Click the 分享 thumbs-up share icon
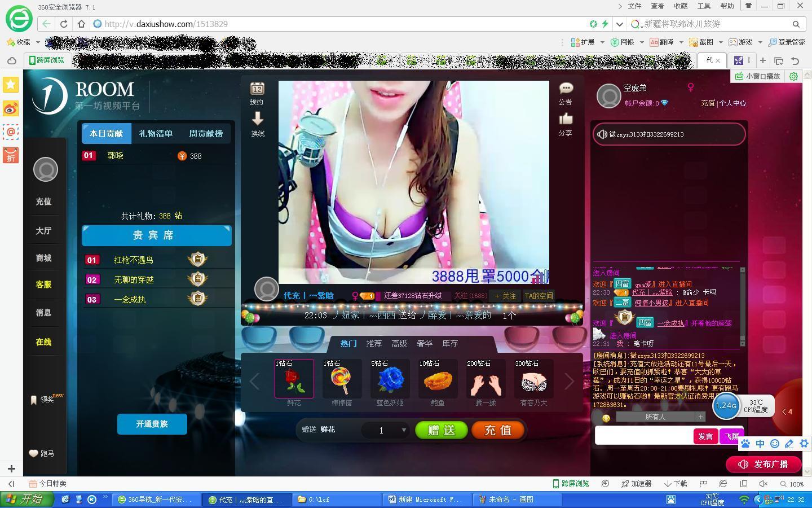 (x=565, y=119)
